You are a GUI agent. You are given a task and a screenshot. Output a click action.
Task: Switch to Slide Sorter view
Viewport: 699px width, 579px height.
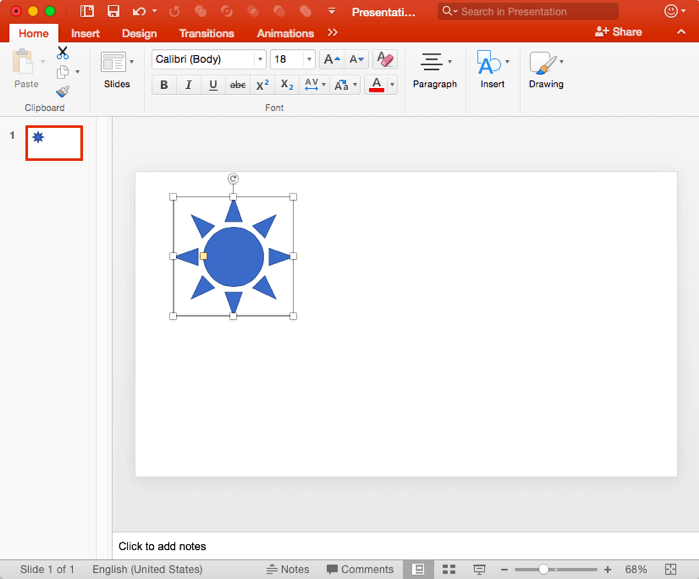[x=449, y=569]
